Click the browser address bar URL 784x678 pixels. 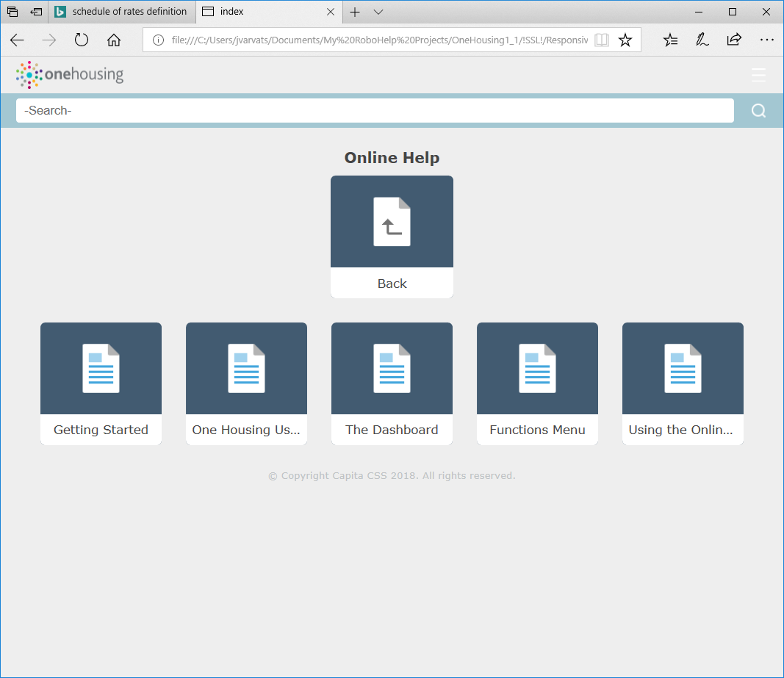[x=380, y=40]
